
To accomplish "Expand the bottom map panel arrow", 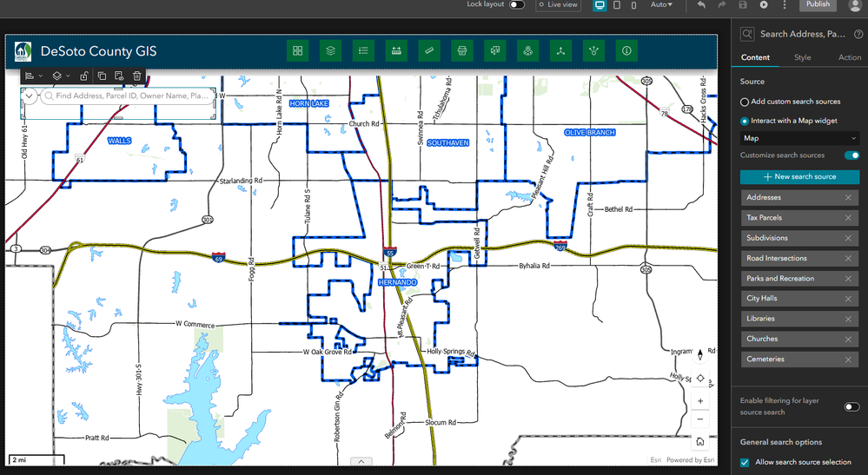I will pos(361,462).
